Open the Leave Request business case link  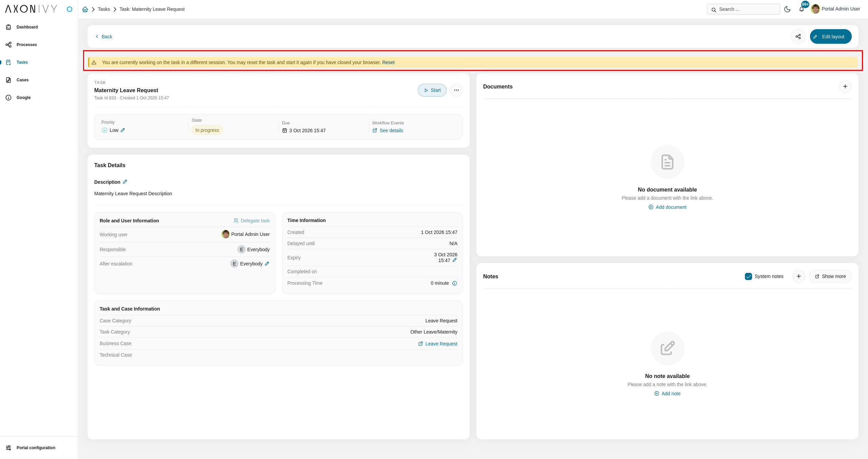(x=438, y=344)
